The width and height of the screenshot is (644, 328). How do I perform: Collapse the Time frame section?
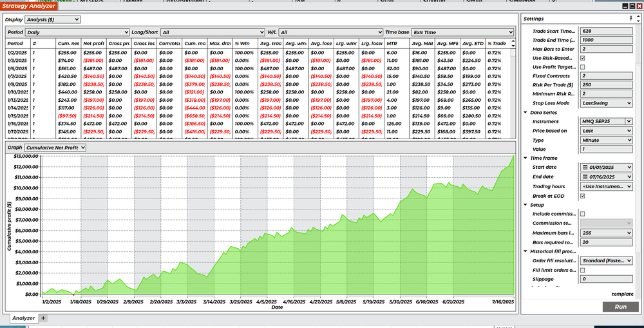526,159
